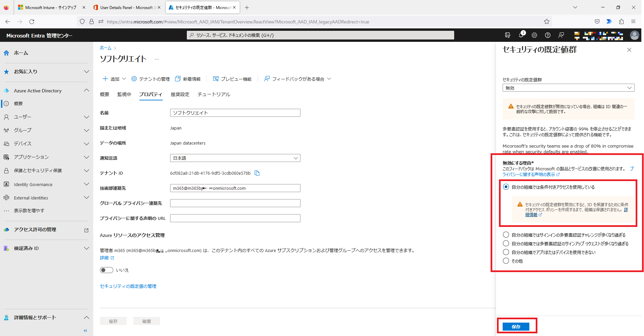Click the feedback icon in top bar
This screenshot has width=644, height=336.
pyautogui.click(x=561, y=35)
